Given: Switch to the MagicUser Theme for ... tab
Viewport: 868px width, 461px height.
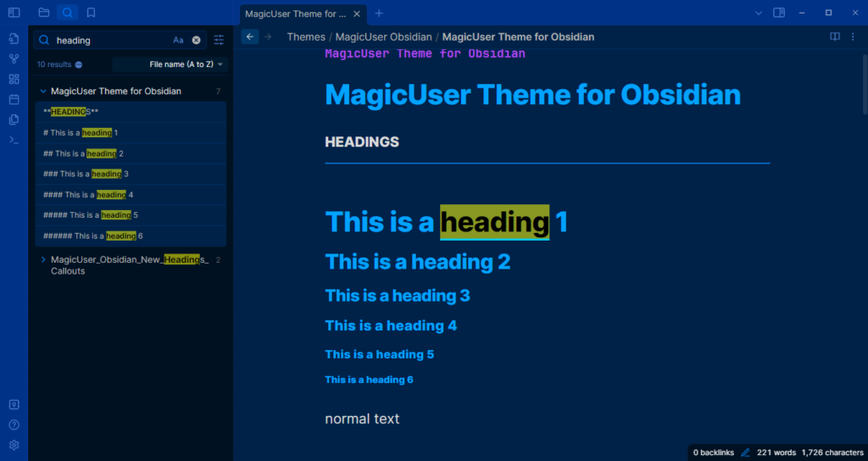Looking at the screenshot, I should click(x=296, y=14).
